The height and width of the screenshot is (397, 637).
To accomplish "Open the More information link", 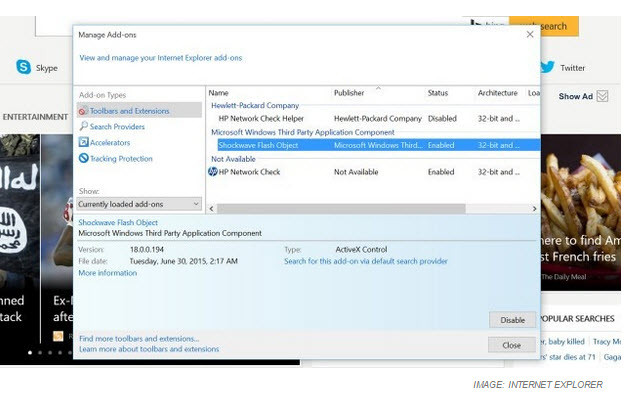I will (108, 273).
